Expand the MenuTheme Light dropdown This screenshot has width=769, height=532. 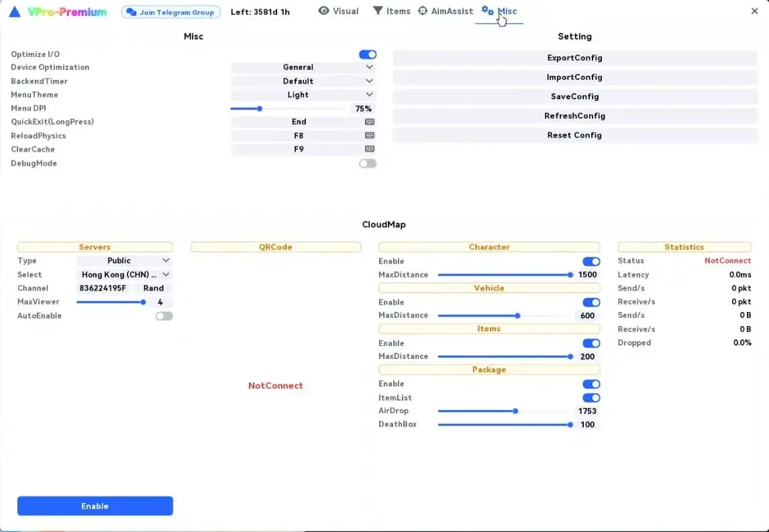(x=303, y=95)
